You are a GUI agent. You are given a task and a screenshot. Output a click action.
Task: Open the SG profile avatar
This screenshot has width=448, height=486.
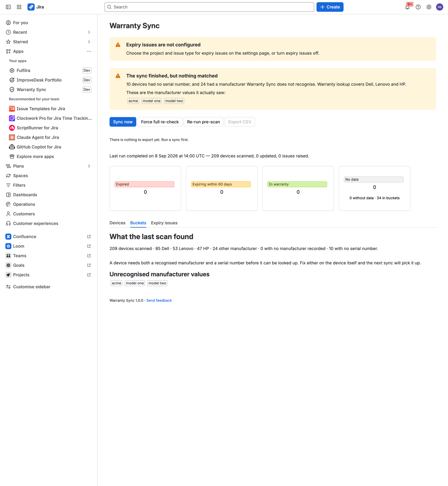[x=440, y=7]
